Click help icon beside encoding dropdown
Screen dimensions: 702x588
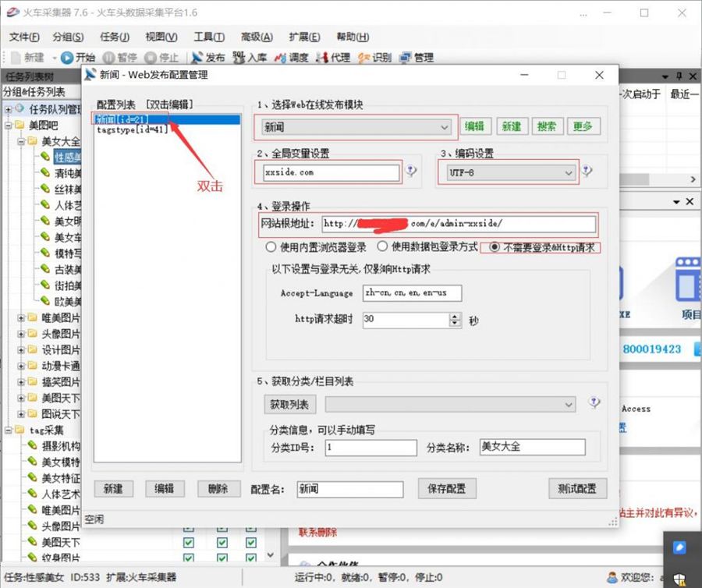pos(587,172)
